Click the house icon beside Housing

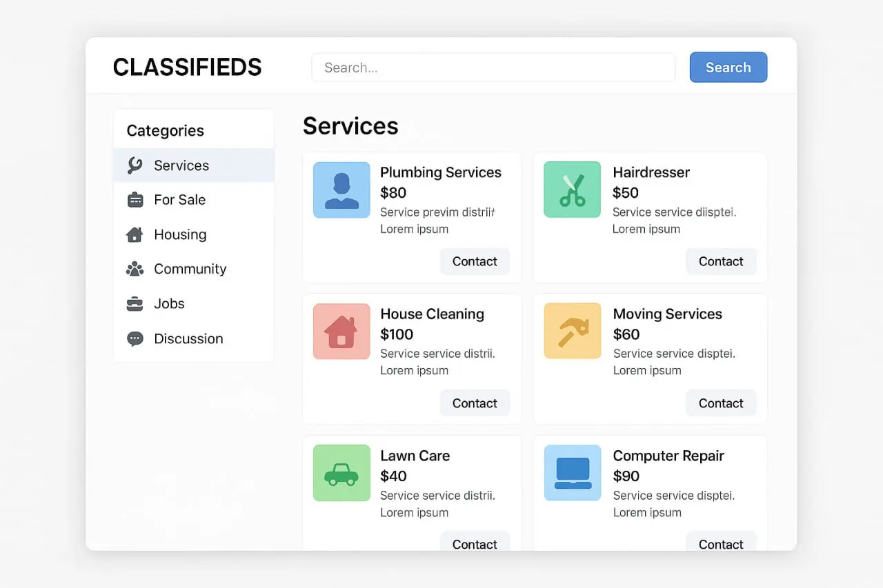tap(135, 235)
